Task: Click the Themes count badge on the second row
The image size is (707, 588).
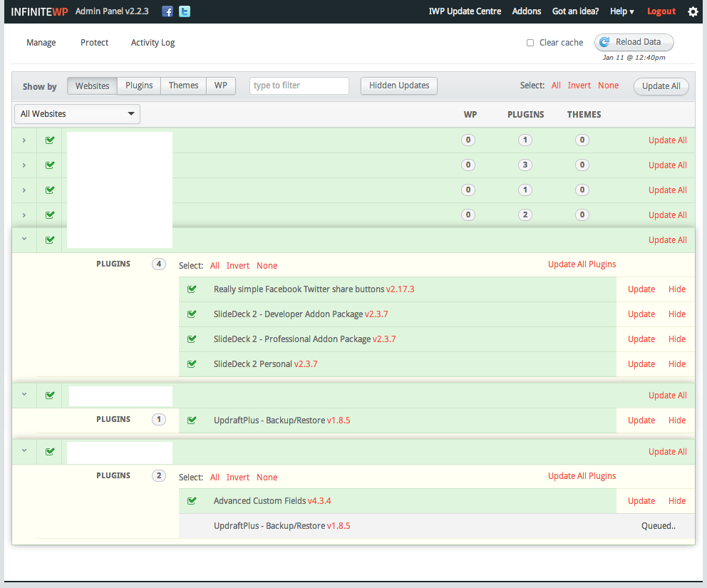Action: click(582, 165)
